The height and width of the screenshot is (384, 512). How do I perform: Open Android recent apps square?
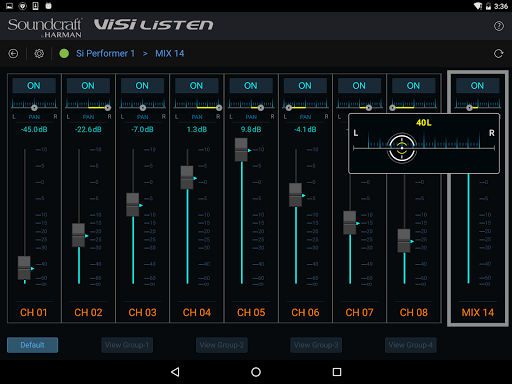coord(337,372)
